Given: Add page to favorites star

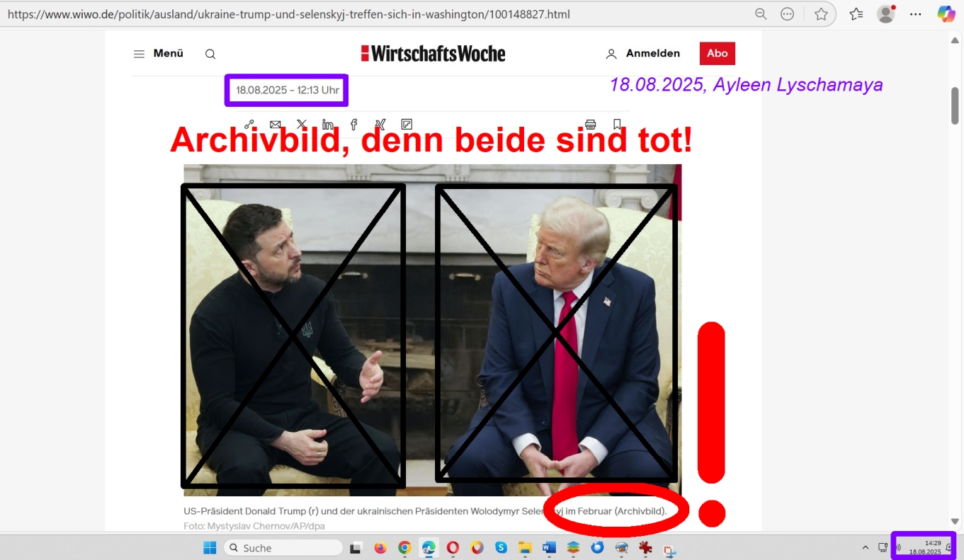Looking at the screenshot, I should (821, 14).
